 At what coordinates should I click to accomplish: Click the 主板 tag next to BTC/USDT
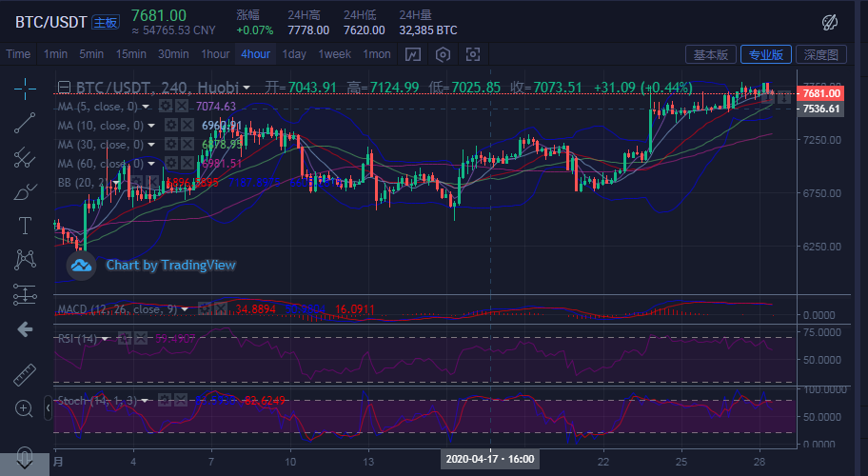coord(106,22)
